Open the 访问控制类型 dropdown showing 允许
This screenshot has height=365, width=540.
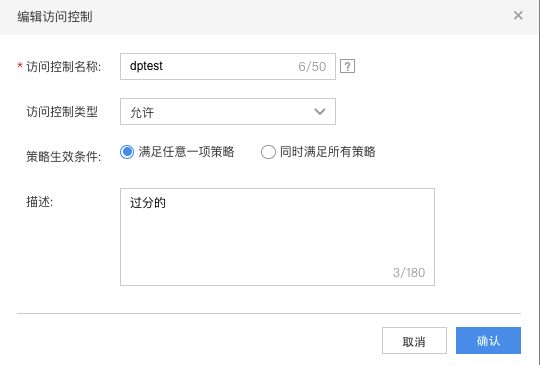[228, 112]
